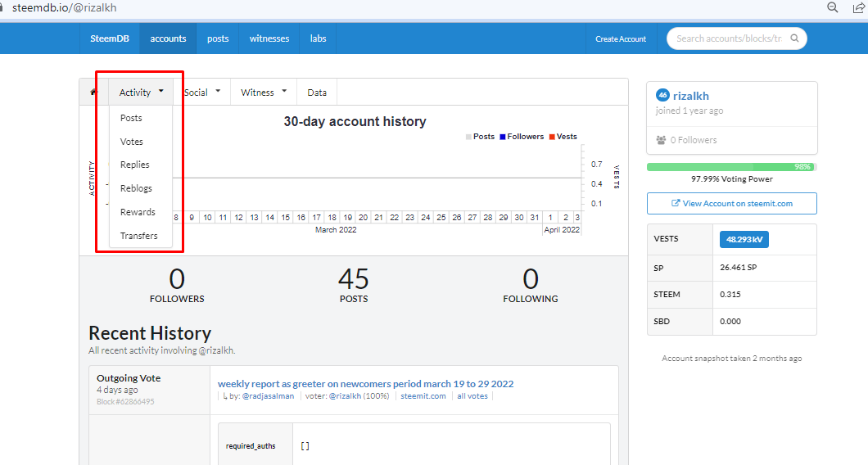Click Block #62866495 text
868x465 pixels.
click(x=125, y=401)
